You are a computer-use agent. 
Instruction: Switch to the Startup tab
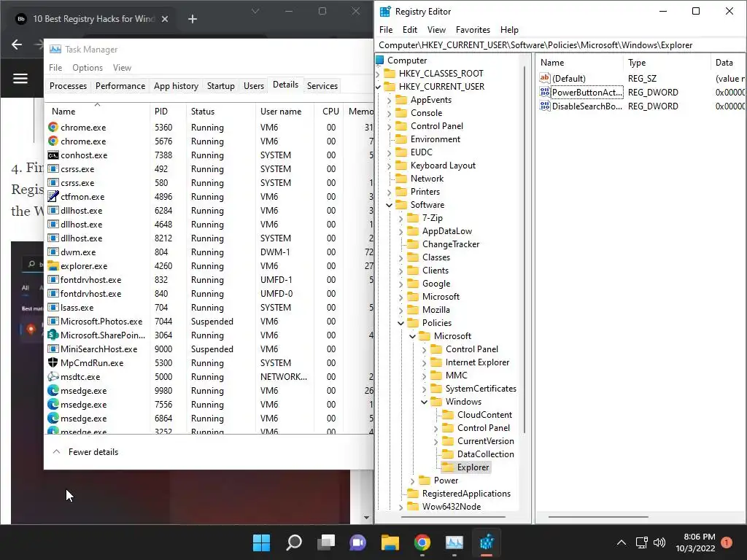point(220,86)
